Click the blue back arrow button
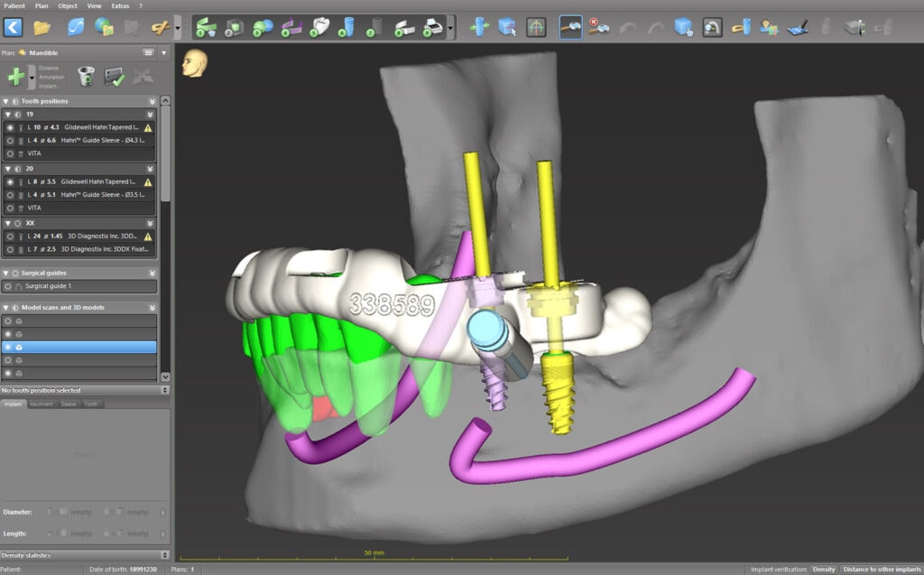Viewport: 924px width, 575px height. (13, 27)
